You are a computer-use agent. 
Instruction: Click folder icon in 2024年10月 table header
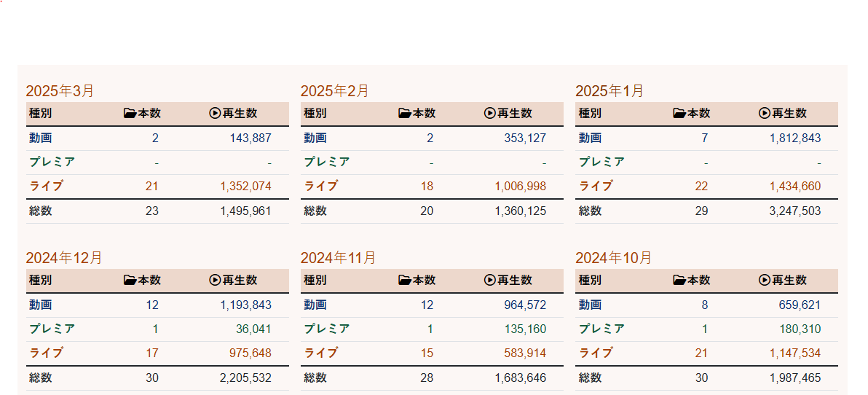pyautogui.click(x=680, y=281)
